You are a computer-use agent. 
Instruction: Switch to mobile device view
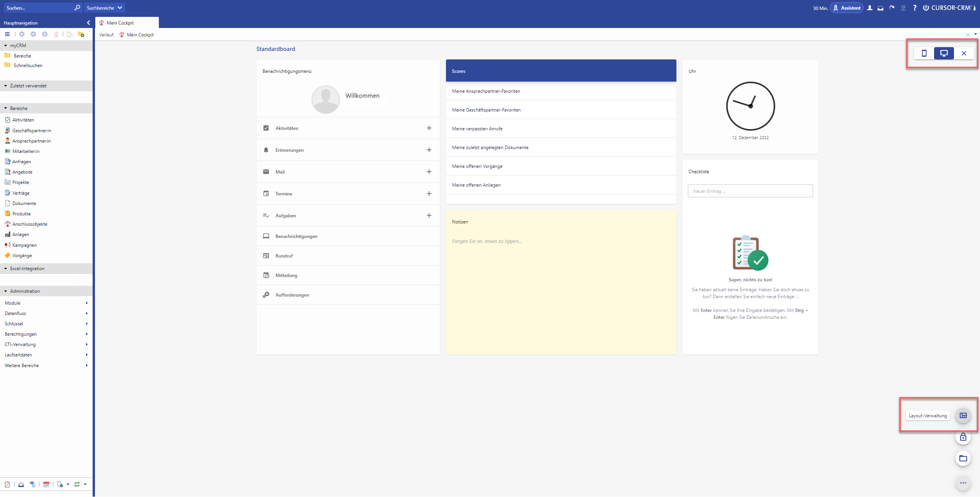pyautogui.click(x=924, y=53)
